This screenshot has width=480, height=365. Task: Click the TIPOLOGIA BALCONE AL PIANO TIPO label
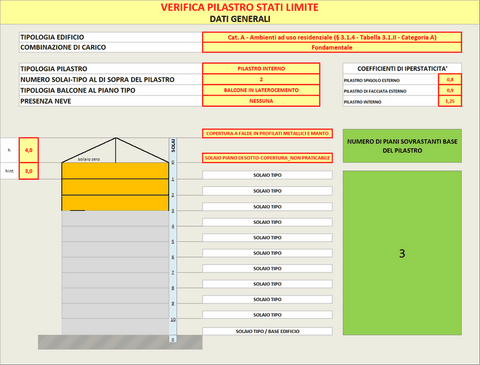[x=78, y=90]
